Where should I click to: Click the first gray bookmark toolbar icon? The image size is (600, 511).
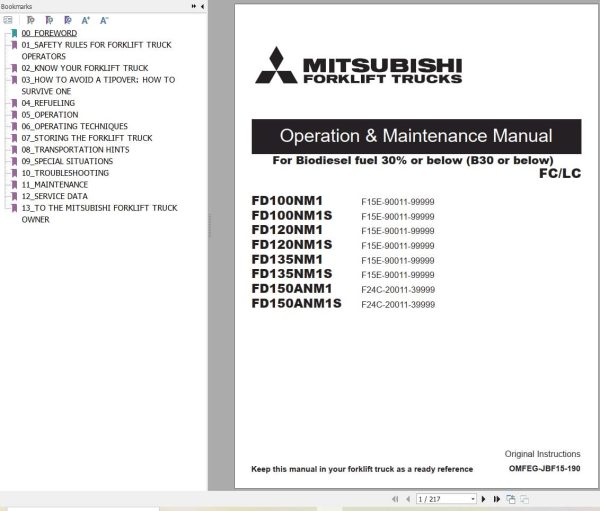tap(31, 20)
